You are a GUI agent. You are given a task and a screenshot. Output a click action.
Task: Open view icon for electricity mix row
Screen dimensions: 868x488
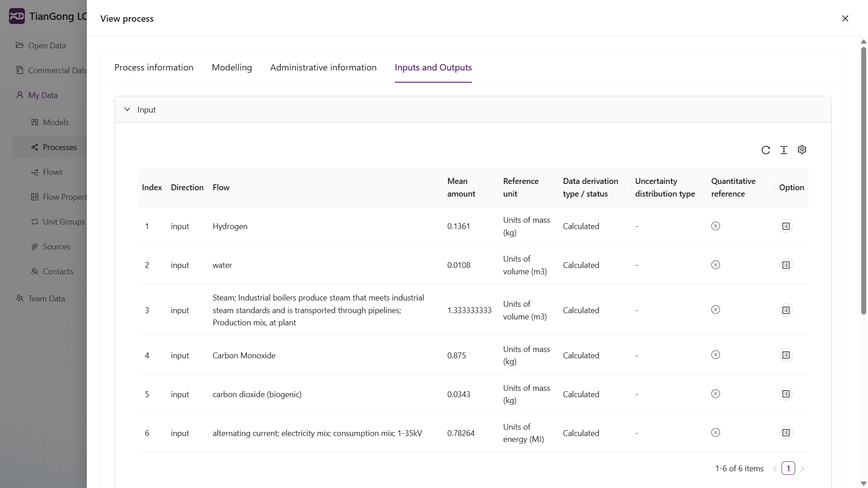coord(786,433)
